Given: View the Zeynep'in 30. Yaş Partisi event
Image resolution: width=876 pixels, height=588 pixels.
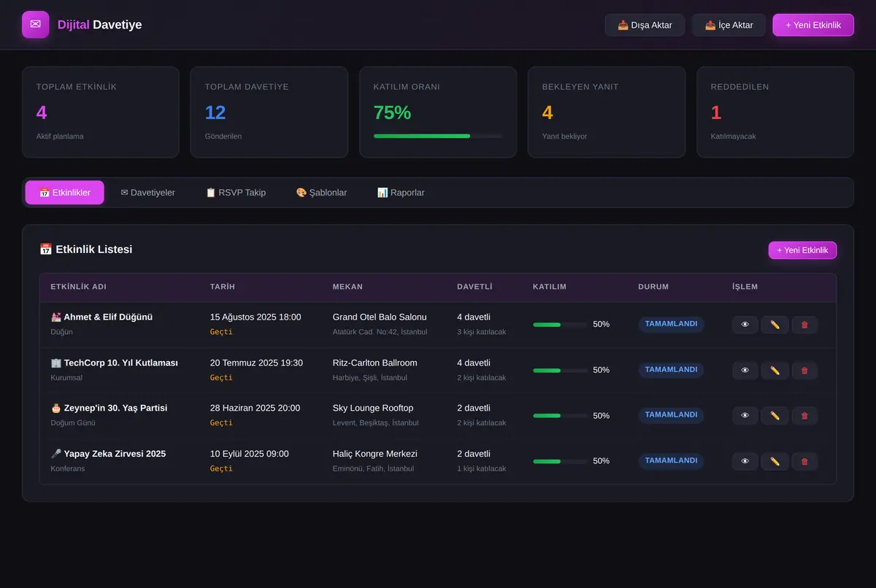Looking at the screenshot, I should tap(745, 415).
